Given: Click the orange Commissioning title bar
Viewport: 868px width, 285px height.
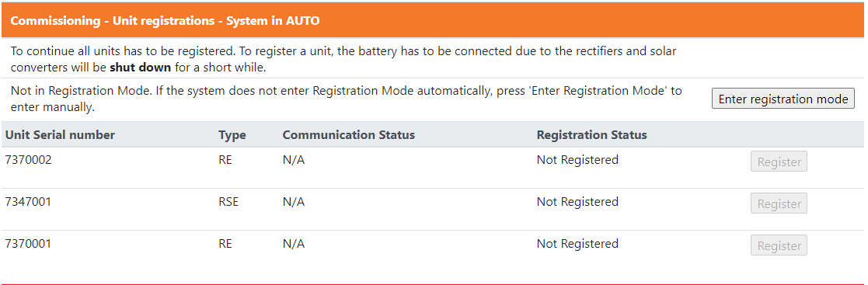Looking at the screenshot, I should [x=434, y=20].
